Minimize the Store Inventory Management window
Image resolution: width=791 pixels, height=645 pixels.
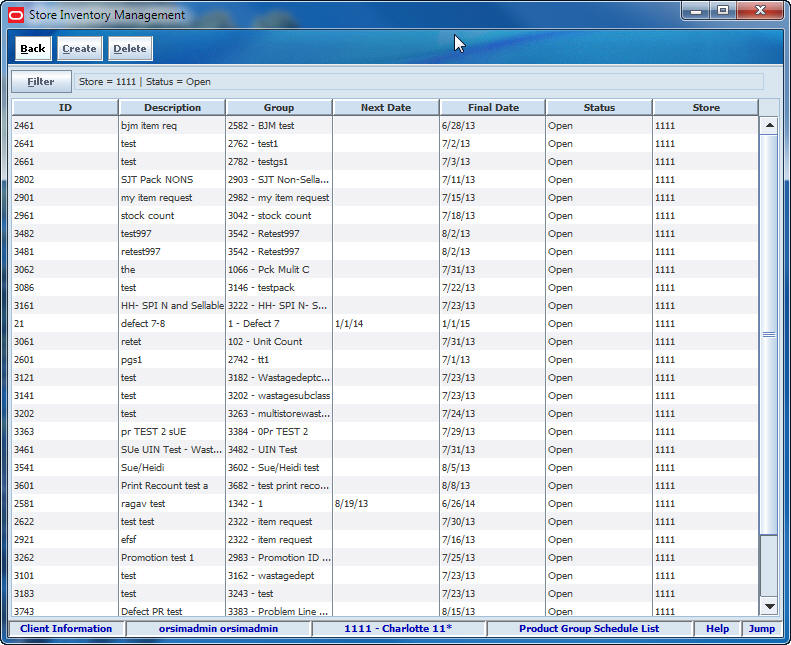click(x=696, y=11)
